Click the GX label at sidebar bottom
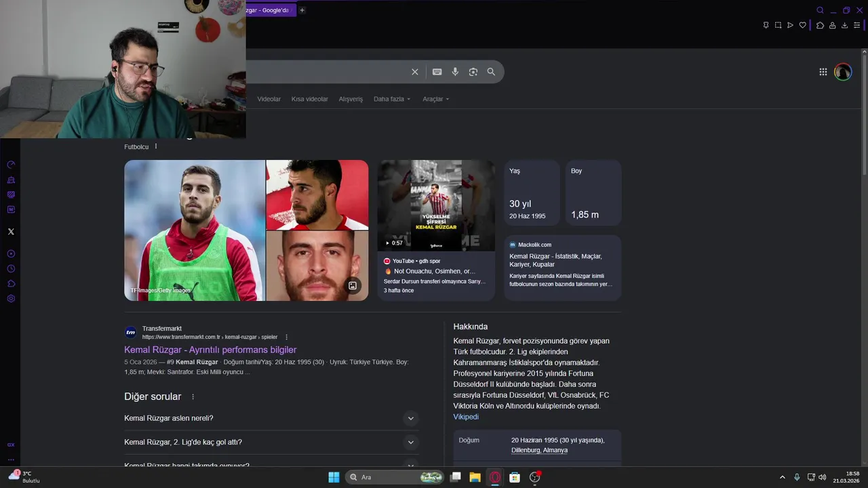868x488 pixels. (11, 445)
